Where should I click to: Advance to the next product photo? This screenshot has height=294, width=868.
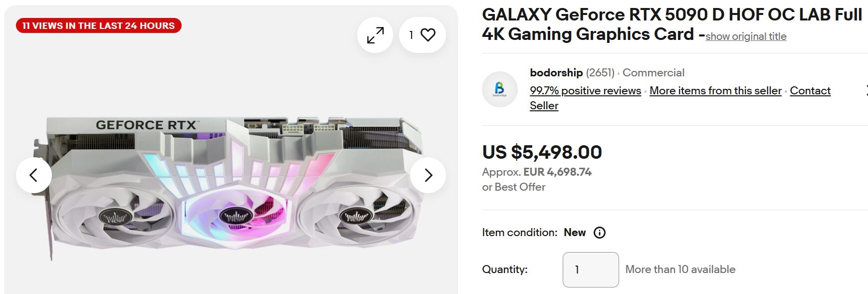pos(428,175)
